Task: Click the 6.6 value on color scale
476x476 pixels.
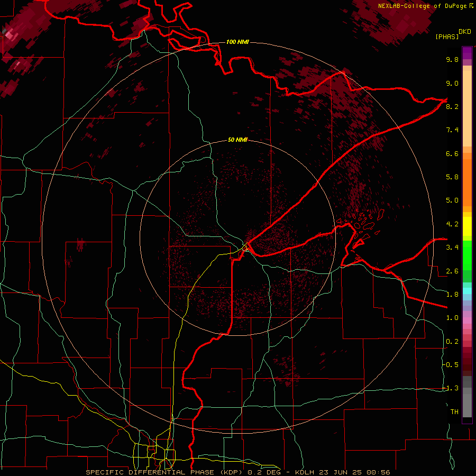Action: [x=452, y=153]
